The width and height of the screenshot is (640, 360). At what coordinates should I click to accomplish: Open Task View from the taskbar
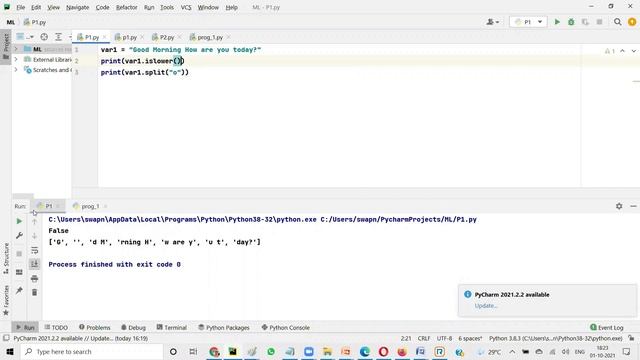(193, 351)
